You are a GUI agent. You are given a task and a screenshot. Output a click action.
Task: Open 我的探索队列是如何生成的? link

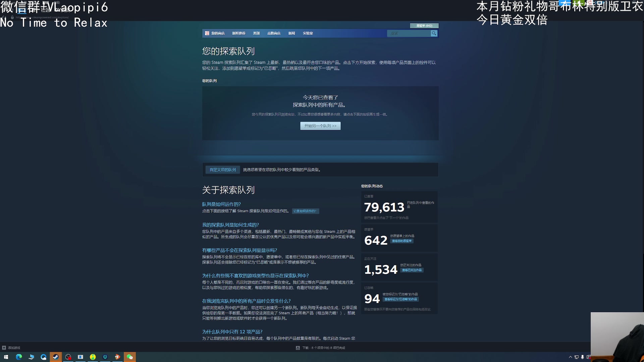(x=230, y=225)
